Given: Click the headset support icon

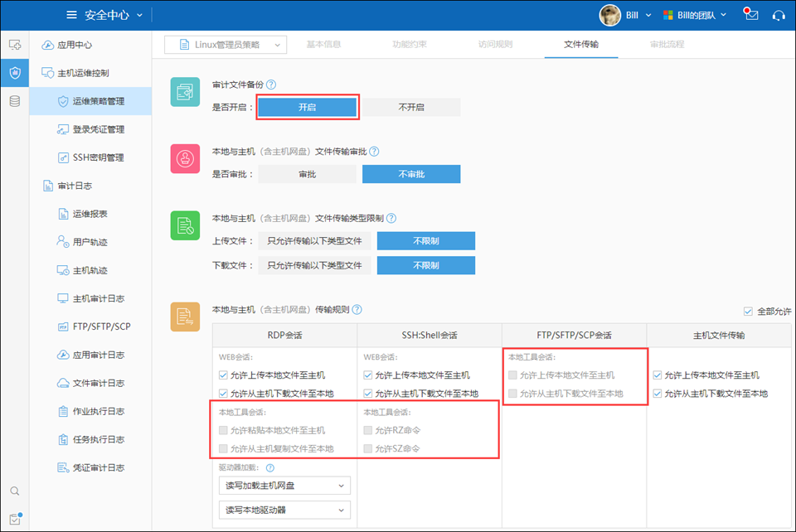Looking at the screenshot, I should click(x=778, y=15).
